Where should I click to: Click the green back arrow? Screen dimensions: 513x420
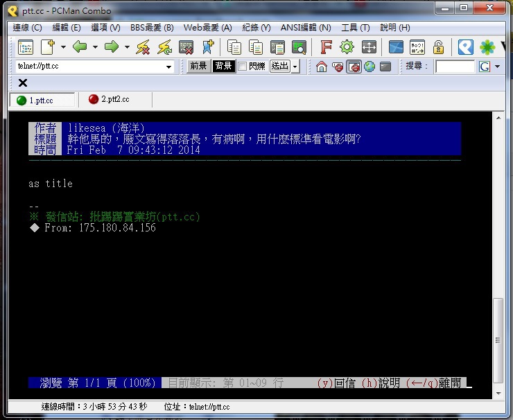pos(80,47)
